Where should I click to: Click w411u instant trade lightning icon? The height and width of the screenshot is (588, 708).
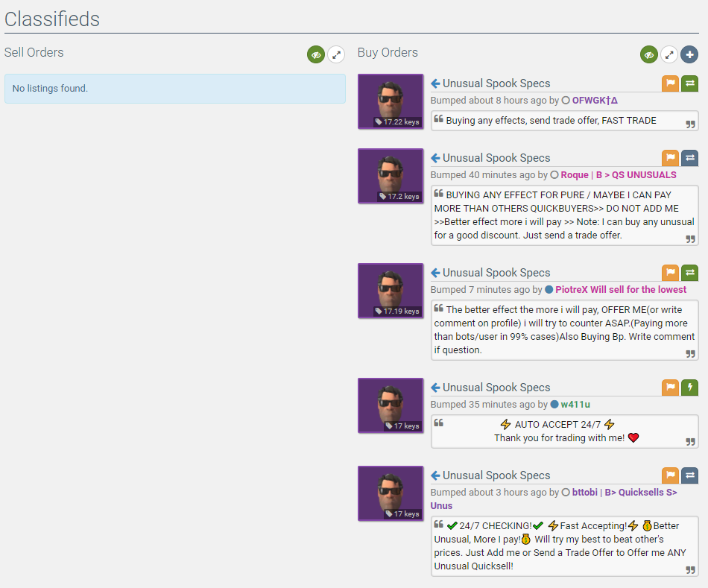point(690,387)
